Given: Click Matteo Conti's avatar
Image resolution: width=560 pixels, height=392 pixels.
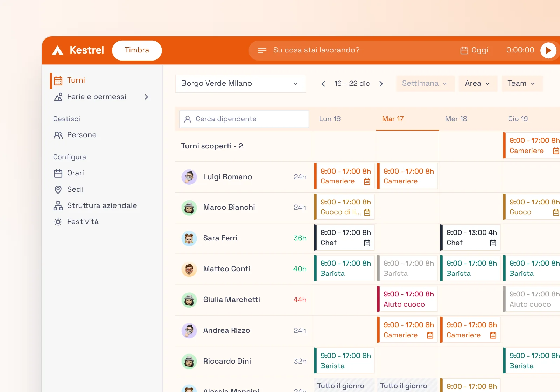Looking at the screenshot, I should click(x=189, y=269).
